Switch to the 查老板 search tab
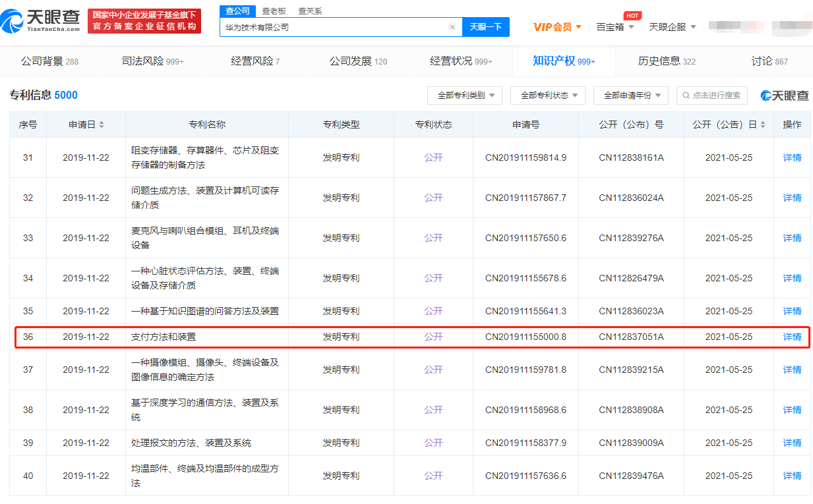 point(274,11)
